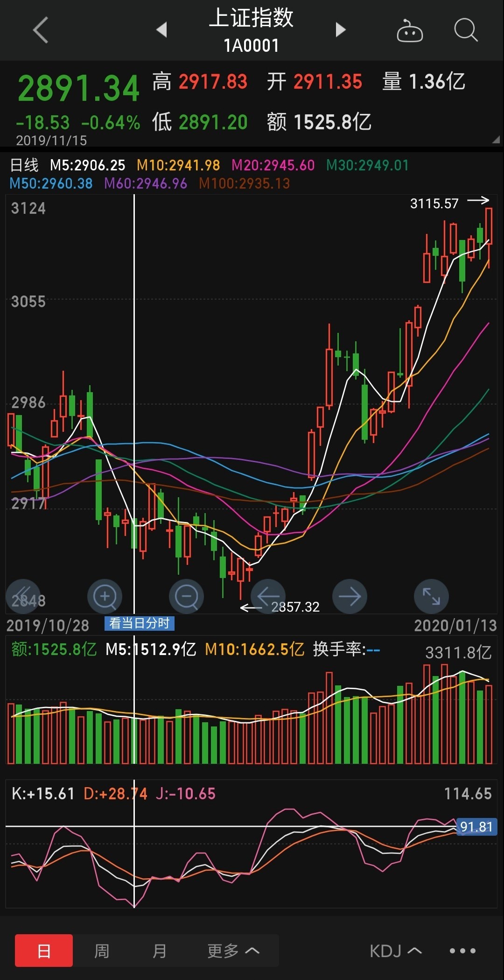Tap the volume scale 3311.8亿 label
The height and width of the screenshot is (980, 504).
(x=458, y=652)
